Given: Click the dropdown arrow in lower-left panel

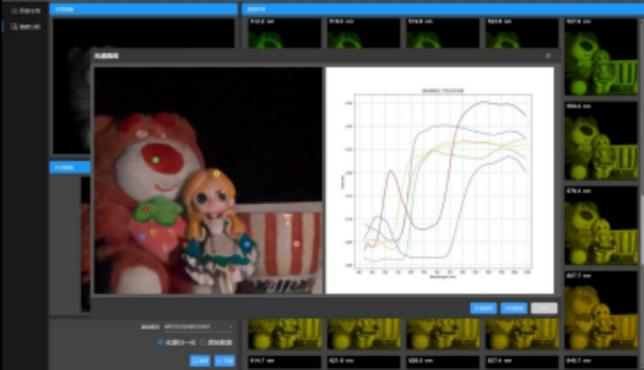Looking at the screenshot, I should click(x=230, y=327).
